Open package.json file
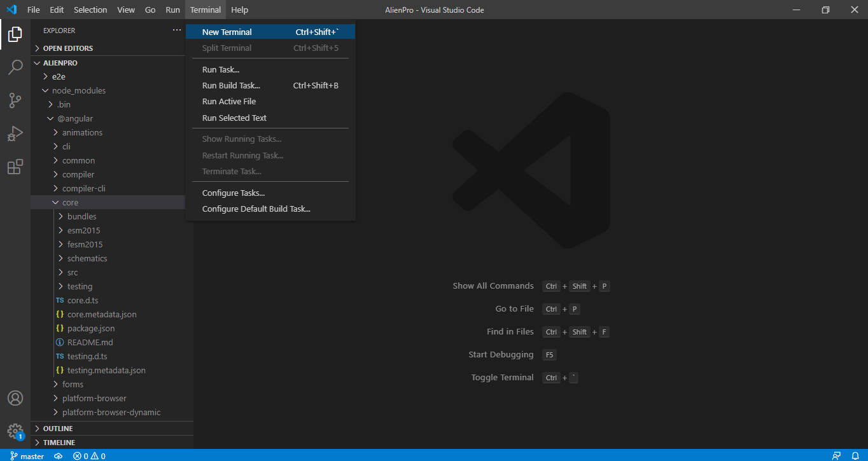The width and height of the screenshot is (868, 461). point(108,328)
